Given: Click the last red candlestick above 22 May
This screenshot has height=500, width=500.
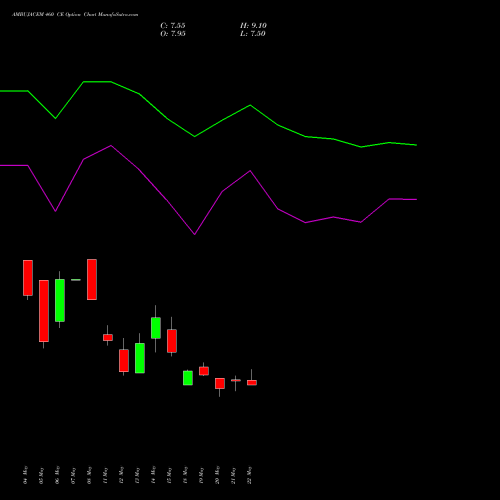Looking at the screenshot, I should tap(252, 383).
